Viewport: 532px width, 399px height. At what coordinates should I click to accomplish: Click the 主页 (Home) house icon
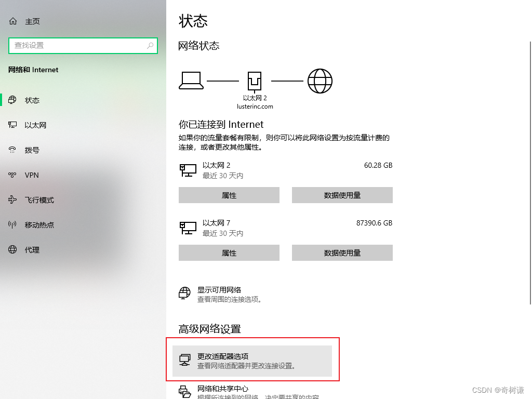pos(12,21)
